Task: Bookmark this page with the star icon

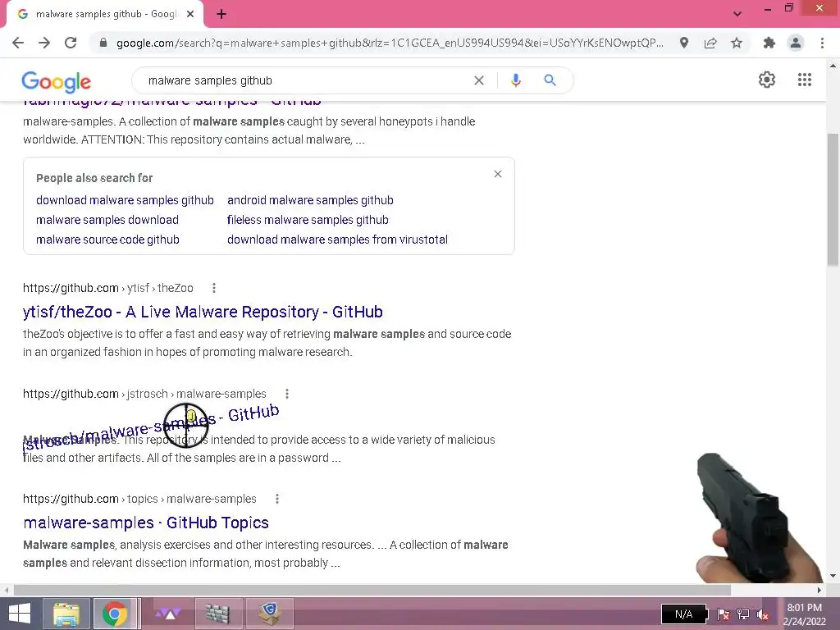Action: [x=737, y=43]
